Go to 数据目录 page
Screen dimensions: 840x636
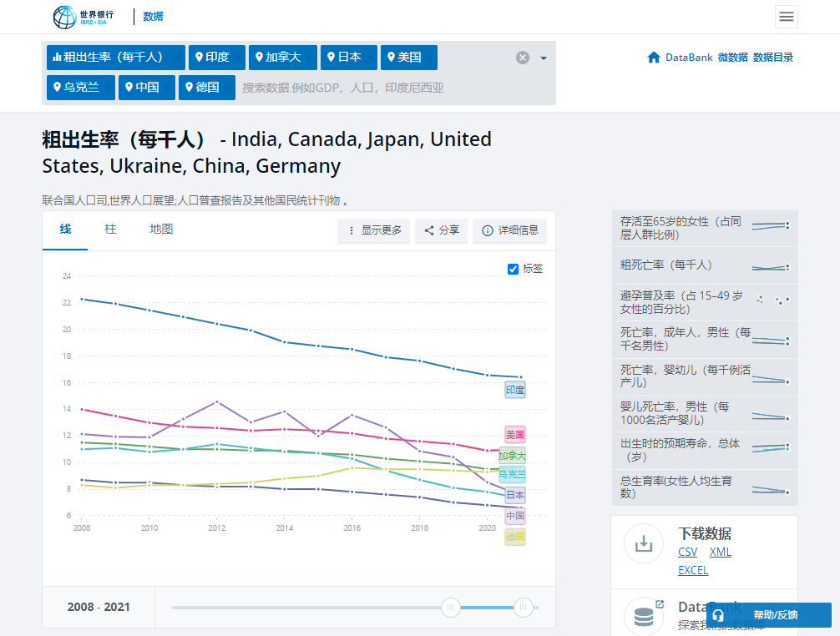pyautogui.click(x=772, y=58)
